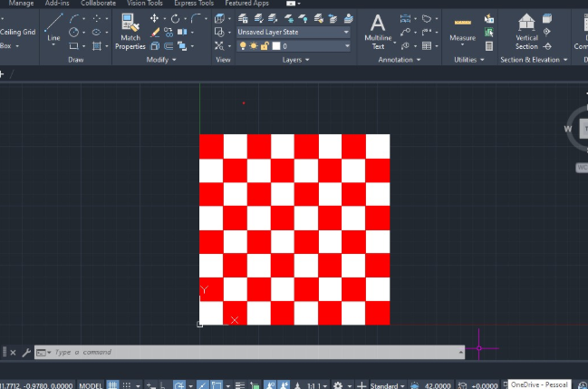Click the MODEL button in status bar
The height and width of the screenshot is (389, 588).
(x=91, y=385)
